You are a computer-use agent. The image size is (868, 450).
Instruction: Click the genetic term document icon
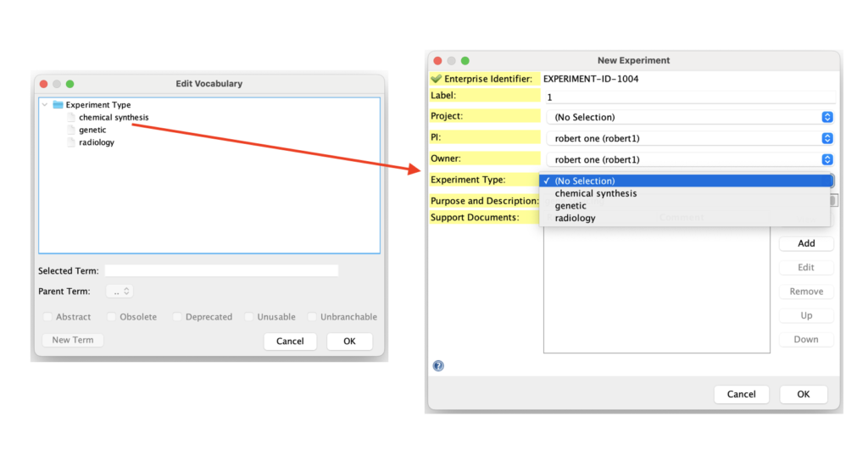tap(71, 131)
